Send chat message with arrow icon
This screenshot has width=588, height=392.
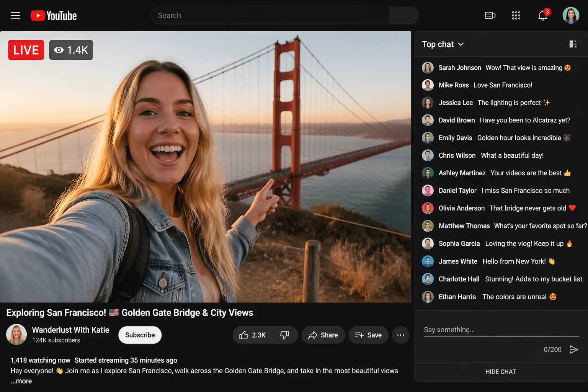[x=574, y=350]
